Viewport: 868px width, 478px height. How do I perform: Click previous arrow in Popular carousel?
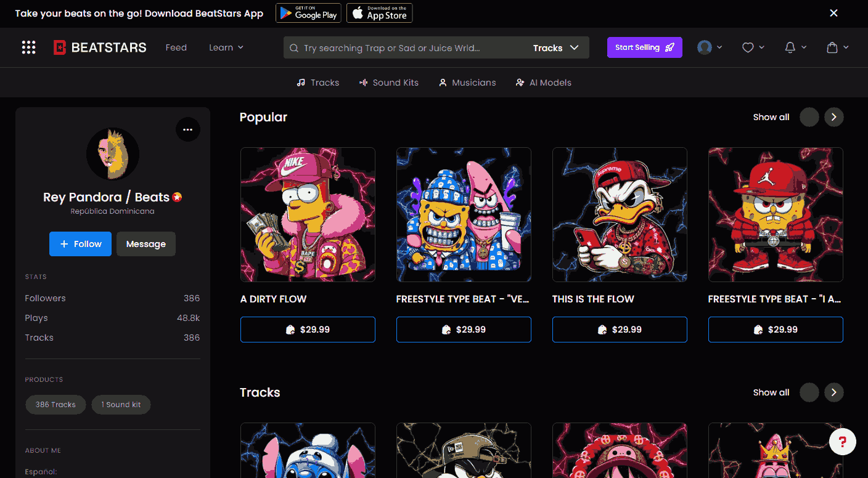[809, 117]
